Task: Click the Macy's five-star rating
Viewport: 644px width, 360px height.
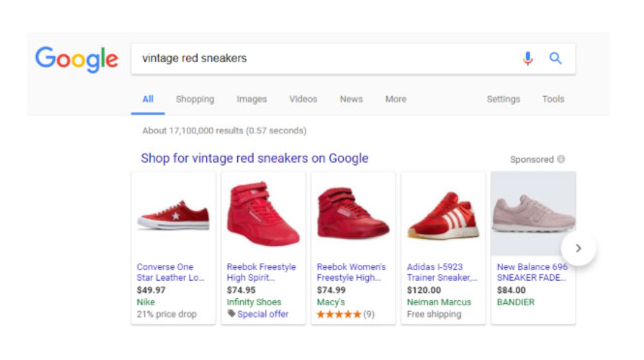Action: [339, 315]
